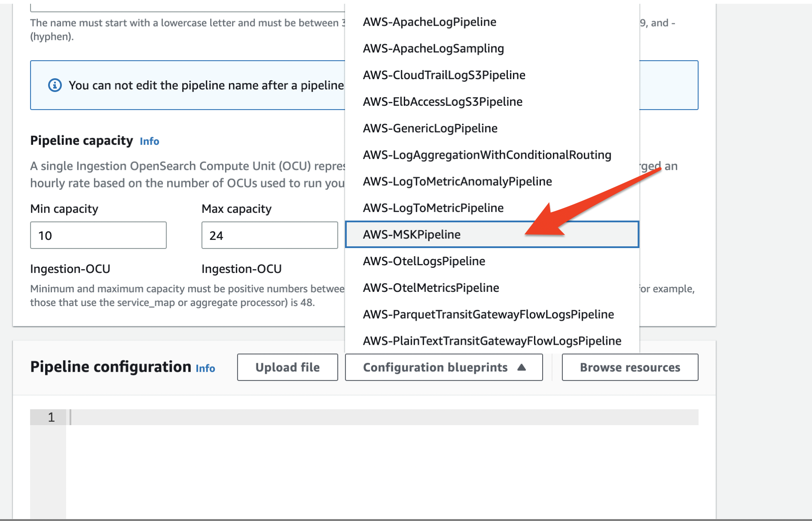
Task: Choose AWS-ElbAccessLogS3Pipeline blueprint
Action: [x=492, y=102]
